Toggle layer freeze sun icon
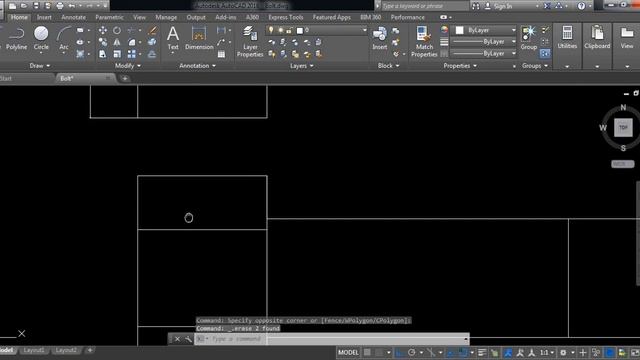This screenshot has width=640, height=360. click(280, 30)
